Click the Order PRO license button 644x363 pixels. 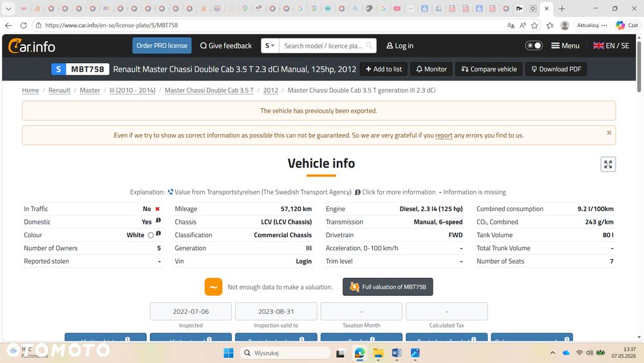tap(162, 46)
